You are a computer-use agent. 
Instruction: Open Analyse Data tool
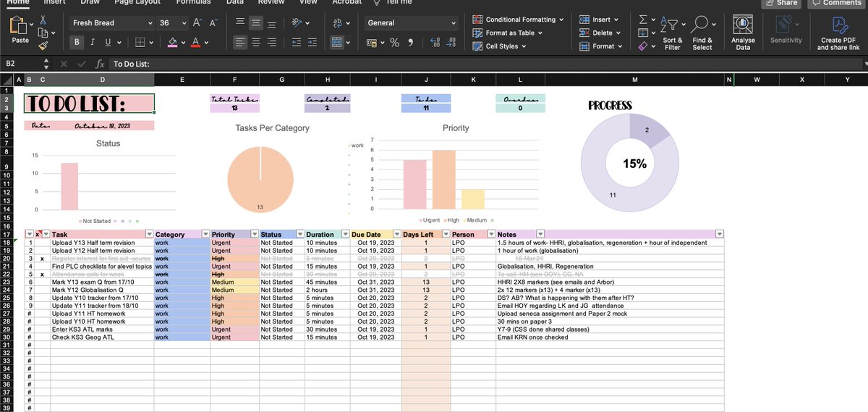tap(743, 33)
